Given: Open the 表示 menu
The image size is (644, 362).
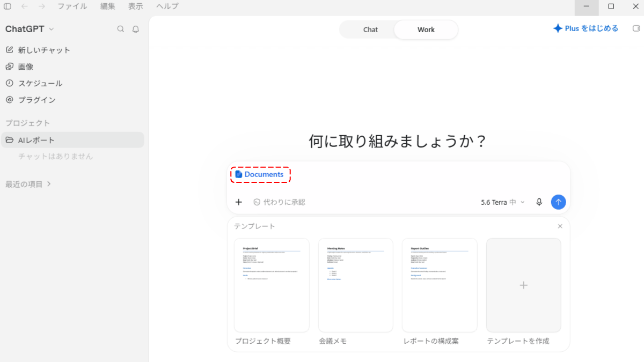Looking at the screenshot, I should [136, 6].
